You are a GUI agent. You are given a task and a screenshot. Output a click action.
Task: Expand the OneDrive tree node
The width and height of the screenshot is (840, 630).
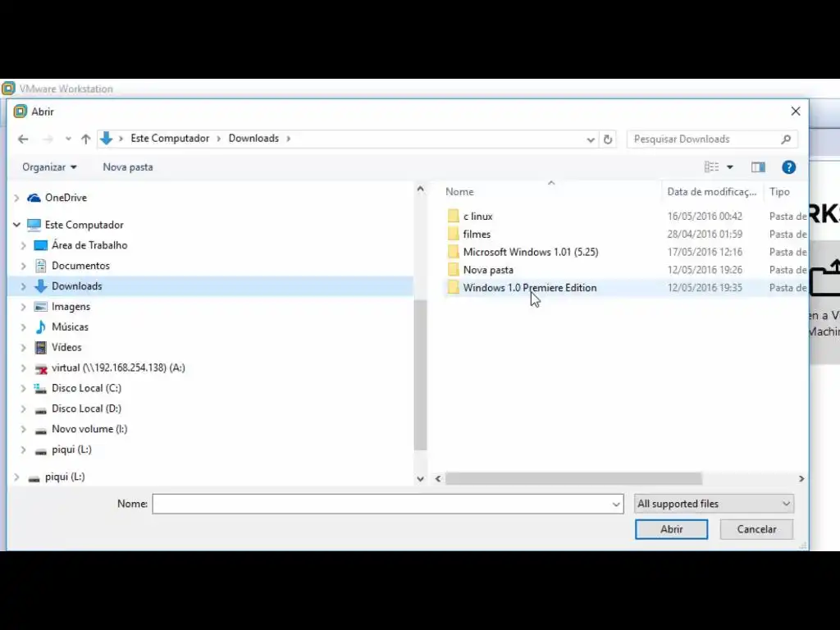click(16, 198)
